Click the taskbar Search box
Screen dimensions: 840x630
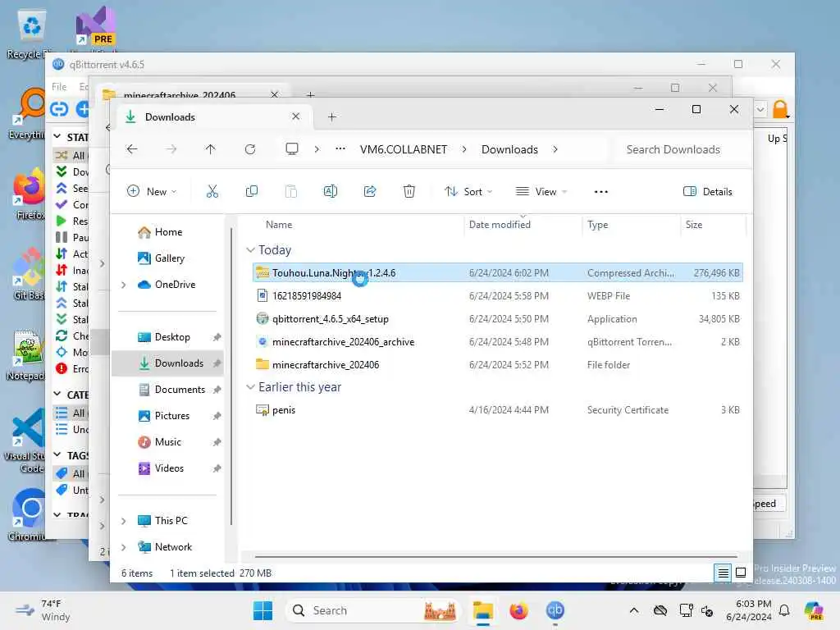tap(373, 610)
